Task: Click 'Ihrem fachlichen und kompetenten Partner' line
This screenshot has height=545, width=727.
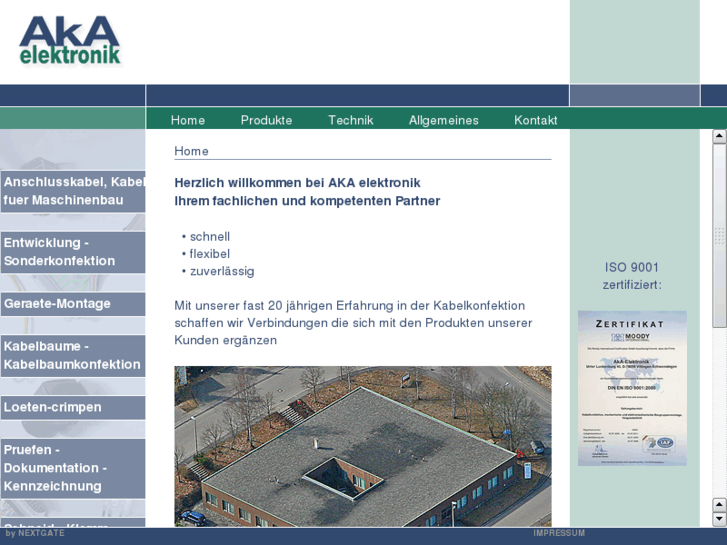Action: tap(307, 201)
